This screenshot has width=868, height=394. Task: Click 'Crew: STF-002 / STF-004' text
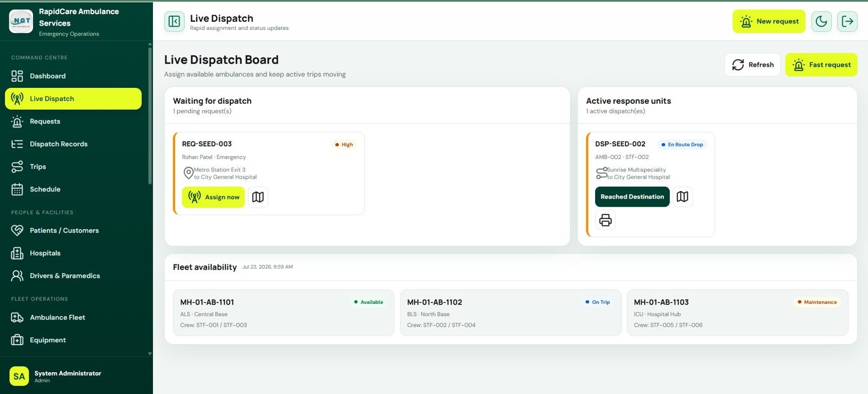pyautogui.click(x=441, y=325)
